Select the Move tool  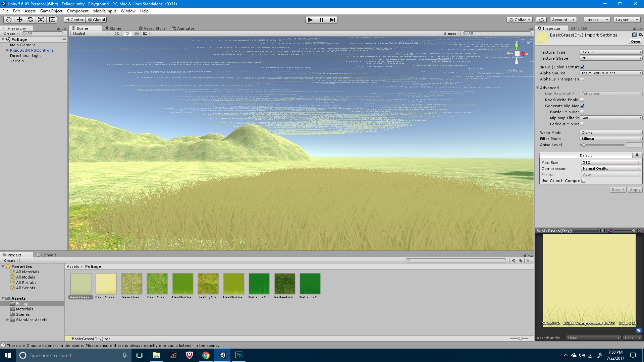(x=19, y=20)
